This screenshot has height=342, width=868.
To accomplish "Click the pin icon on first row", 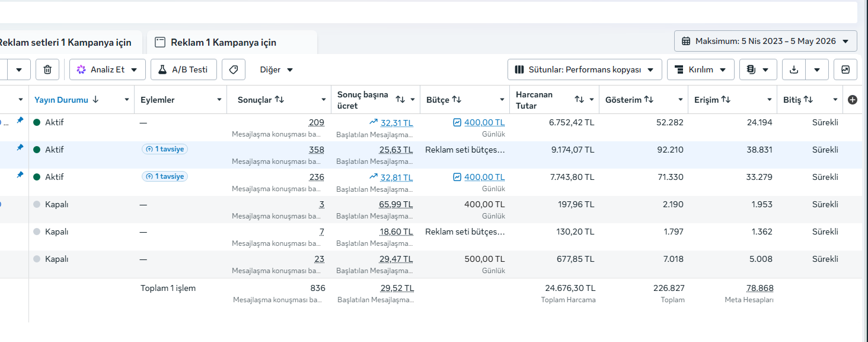I will point(20,121).
